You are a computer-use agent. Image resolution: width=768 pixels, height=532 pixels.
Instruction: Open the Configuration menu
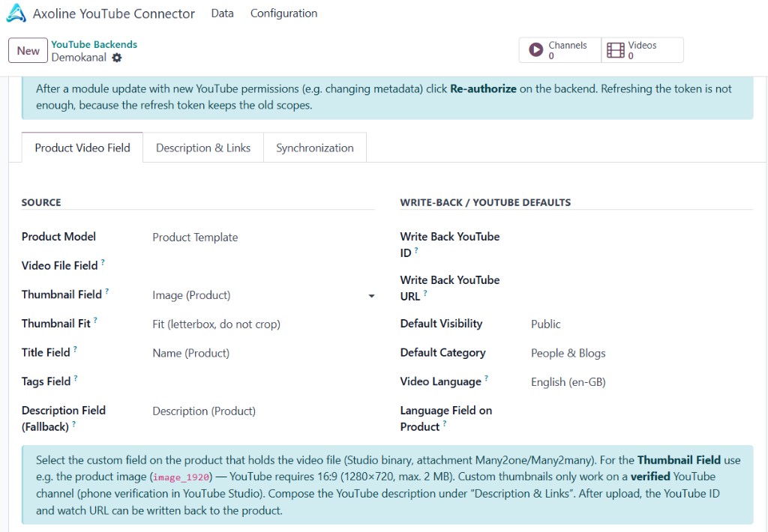tap(284, 13)
